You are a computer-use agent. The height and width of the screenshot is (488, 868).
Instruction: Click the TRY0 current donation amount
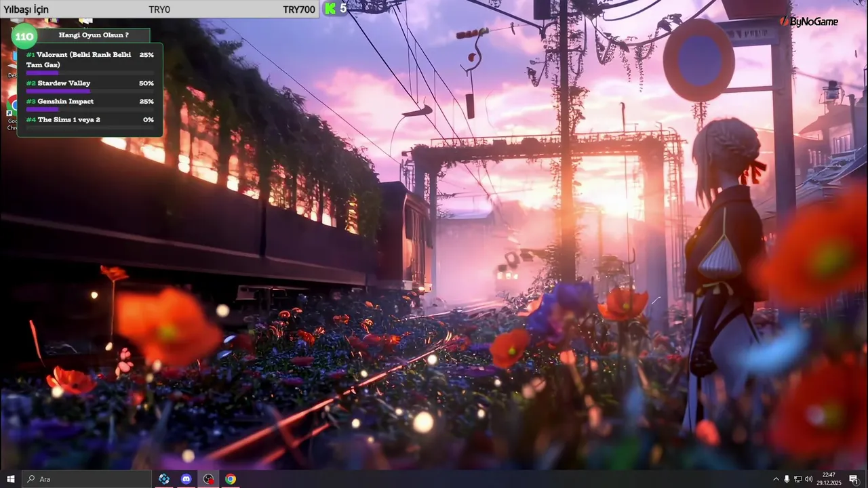pos(159,9)
